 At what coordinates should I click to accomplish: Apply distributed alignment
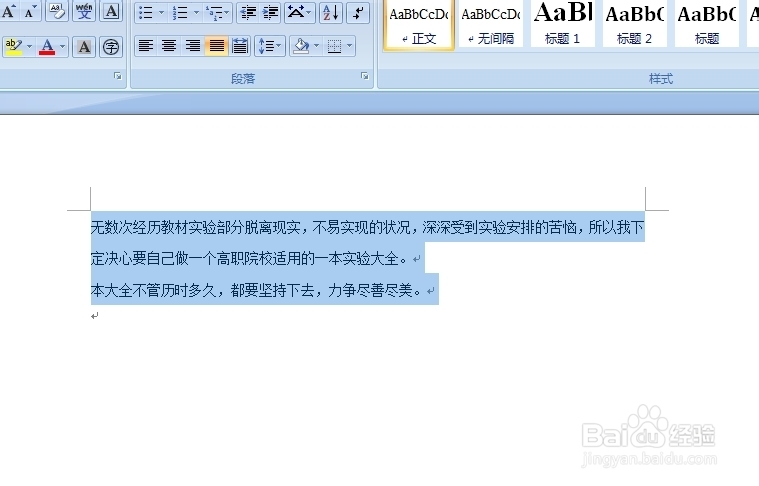pyautogui.click(x=240, y=46)
